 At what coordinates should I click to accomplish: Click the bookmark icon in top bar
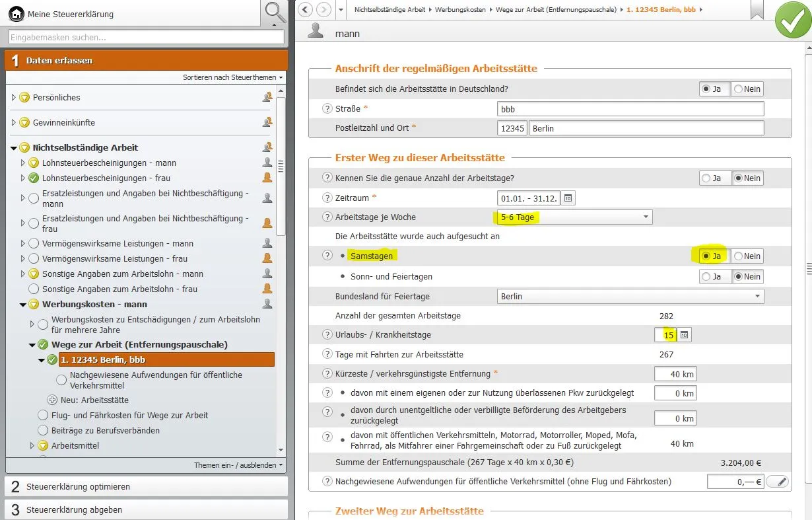point(757,9)
